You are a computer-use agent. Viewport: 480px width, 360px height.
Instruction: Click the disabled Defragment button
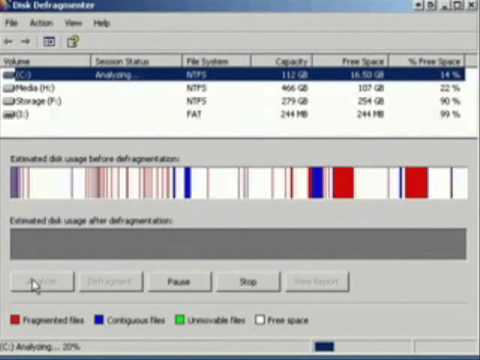pos(111,282)
